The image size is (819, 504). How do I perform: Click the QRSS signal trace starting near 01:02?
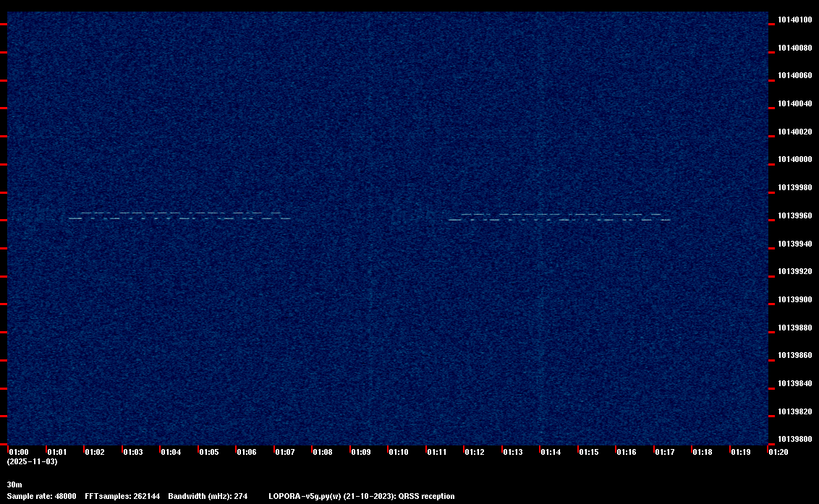(x=179, y=215)
